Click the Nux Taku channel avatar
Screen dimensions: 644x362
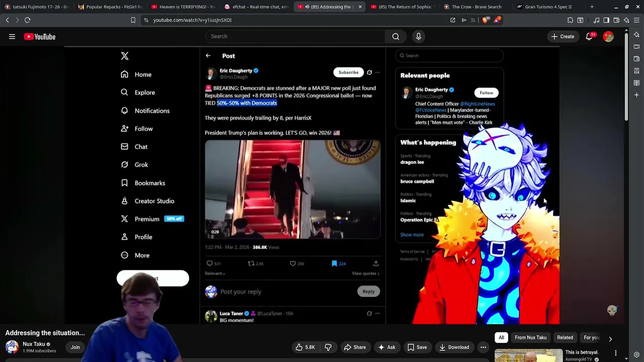[x=12, y=347]
